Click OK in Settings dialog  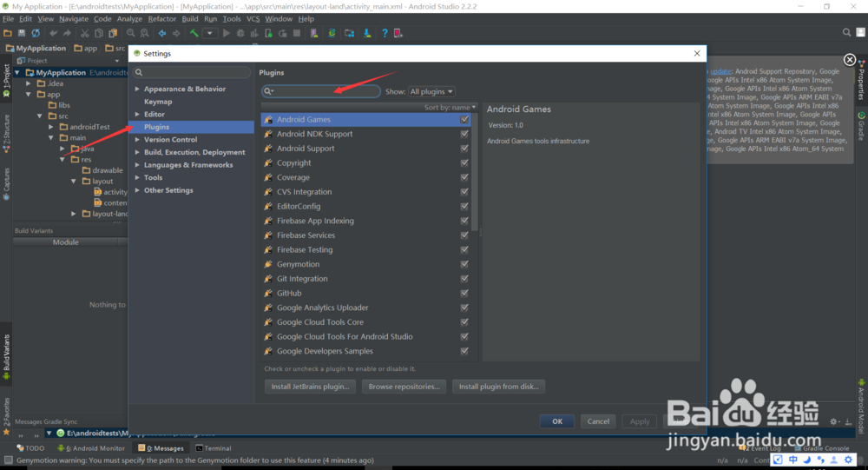click(x=557, y=421)
